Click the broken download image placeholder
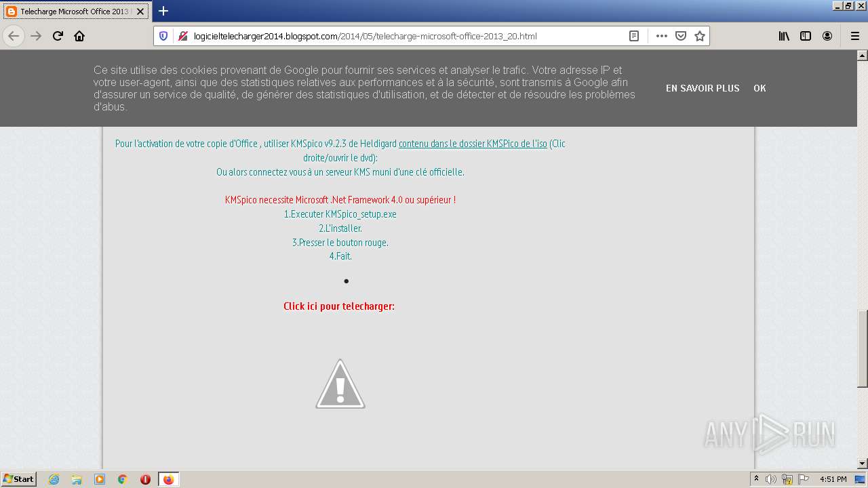 (x=340, y=384)
